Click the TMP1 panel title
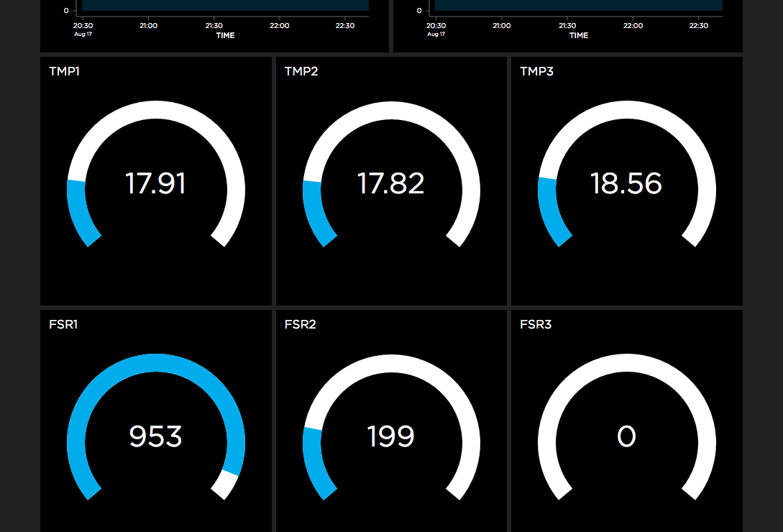Image resolution: width=783 pixels, height=532 pixels. pos(65,71)
